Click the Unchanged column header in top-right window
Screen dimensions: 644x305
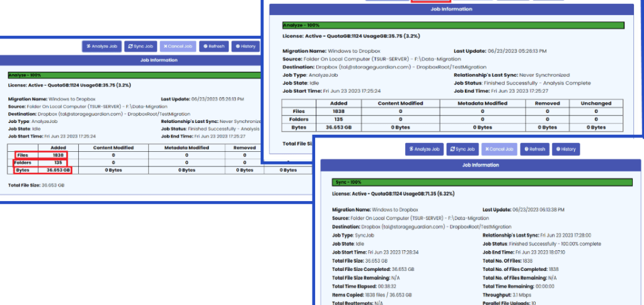coord(596,103)
